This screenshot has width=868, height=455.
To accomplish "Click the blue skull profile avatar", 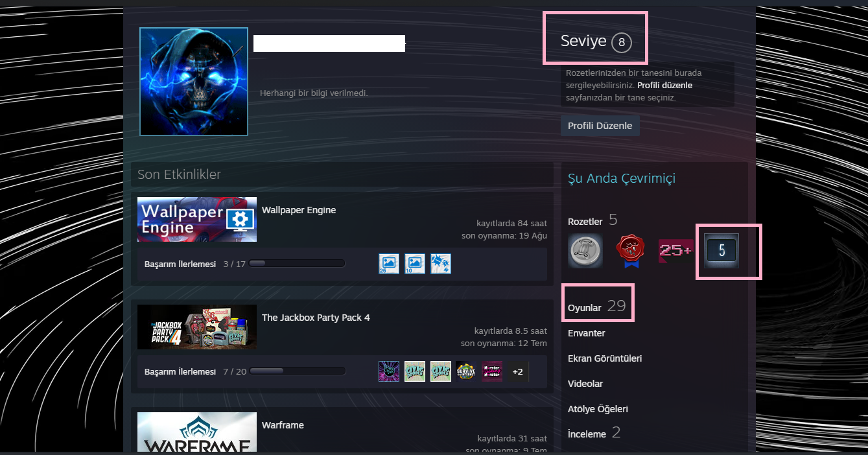I will click(x=194, y=82).
